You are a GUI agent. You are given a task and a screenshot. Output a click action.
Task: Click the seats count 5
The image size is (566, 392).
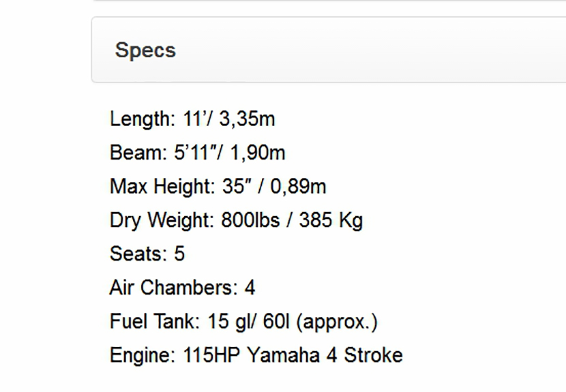(179, 254)
